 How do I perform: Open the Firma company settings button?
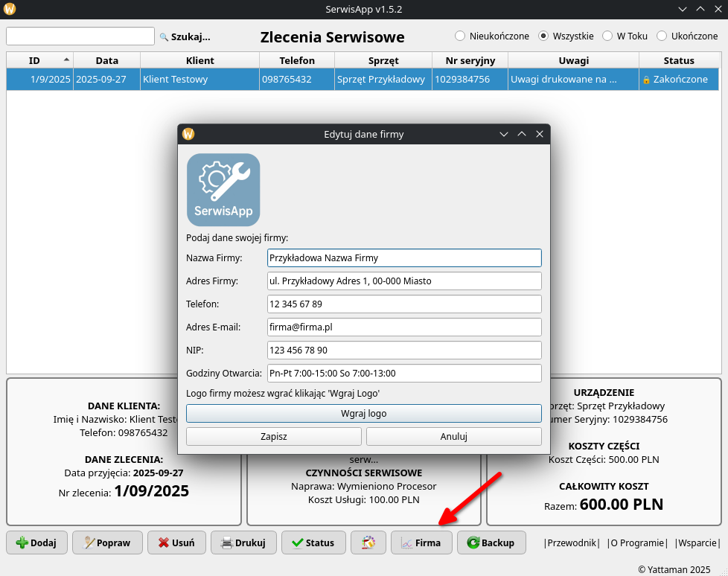click(421, 543)
